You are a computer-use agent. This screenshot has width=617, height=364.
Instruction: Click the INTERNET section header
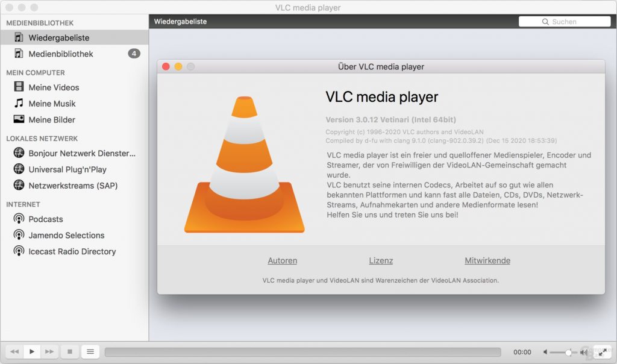click(x=23, y=204)
